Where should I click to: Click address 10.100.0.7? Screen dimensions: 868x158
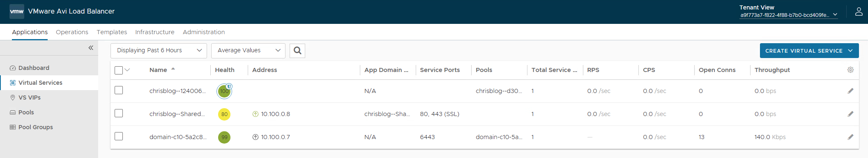coord(276,137)
